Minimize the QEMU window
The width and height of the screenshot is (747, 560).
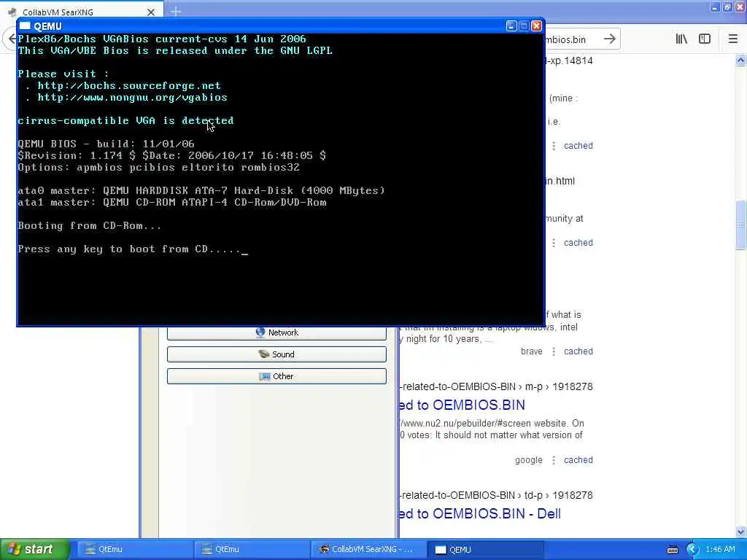point(511,26)
